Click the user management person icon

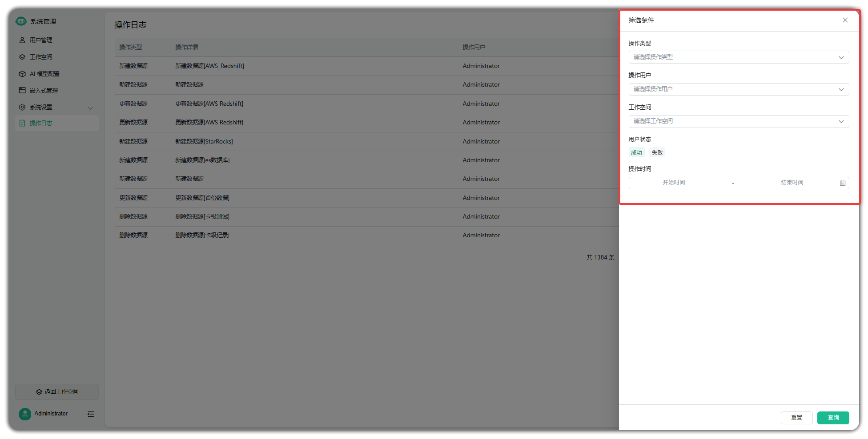(x=22, y=40)
